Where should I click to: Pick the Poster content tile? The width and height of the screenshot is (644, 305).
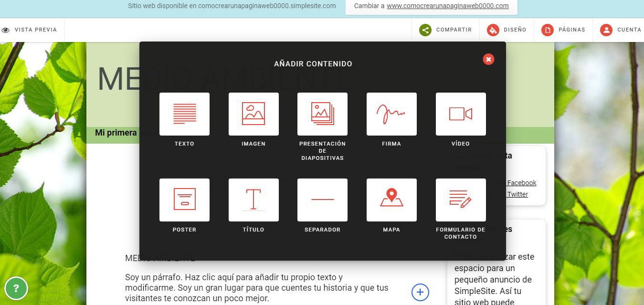(184, 200)
